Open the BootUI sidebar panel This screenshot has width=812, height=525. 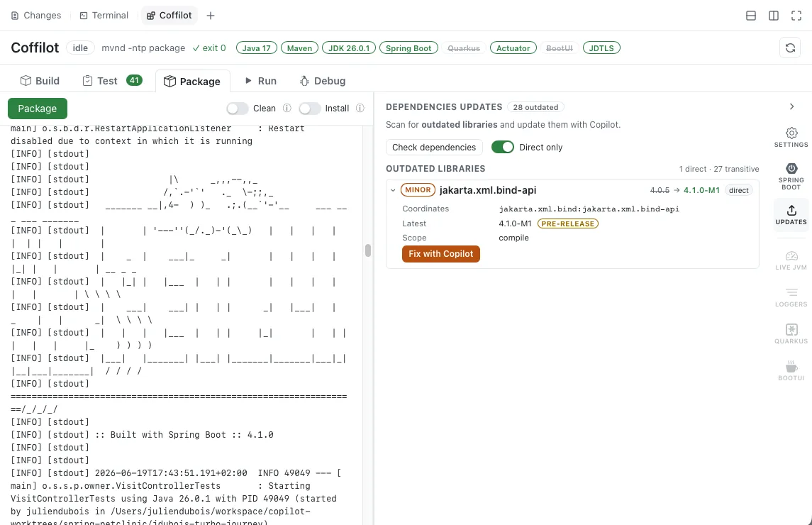click(x=791, y=370)
